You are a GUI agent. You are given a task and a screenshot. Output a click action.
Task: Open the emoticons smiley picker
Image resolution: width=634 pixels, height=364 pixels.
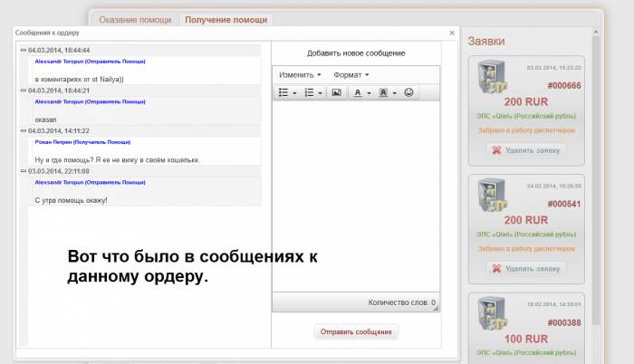coord(408,92)
